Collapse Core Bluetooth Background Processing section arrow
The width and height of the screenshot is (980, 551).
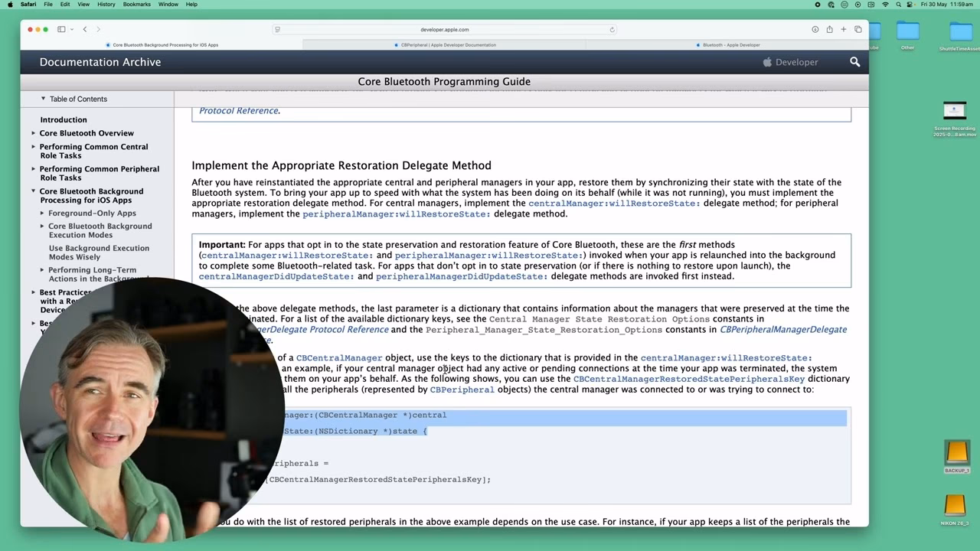pyautogui.click(x=33, y=191)
